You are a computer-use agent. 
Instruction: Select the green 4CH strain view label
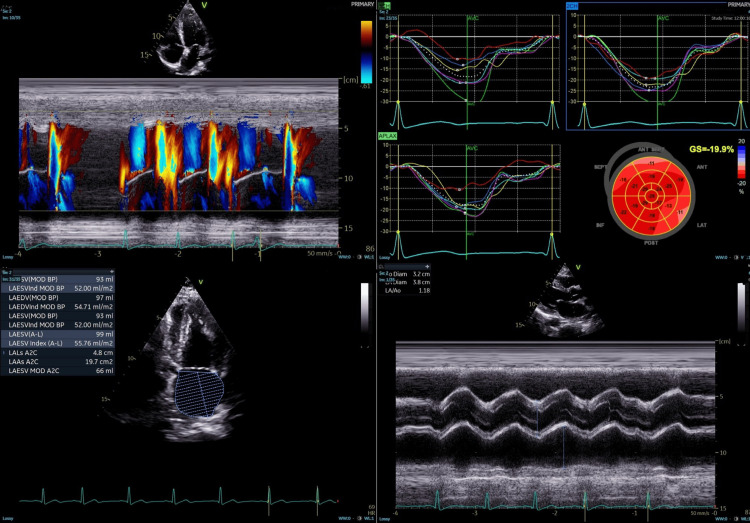[384, 6]
